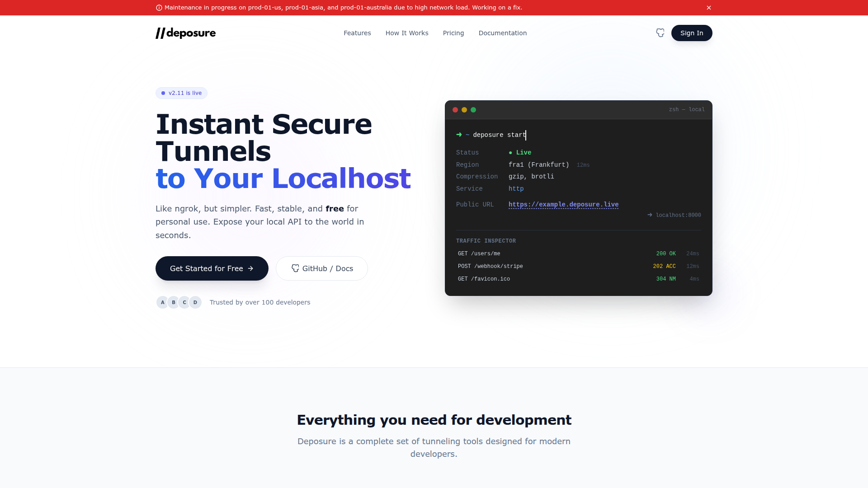Image resolution: width=868 pixels, height=488 pixels.
Task: Open the Features menu item
Action: pyautogui.click(x=357, y=33)
